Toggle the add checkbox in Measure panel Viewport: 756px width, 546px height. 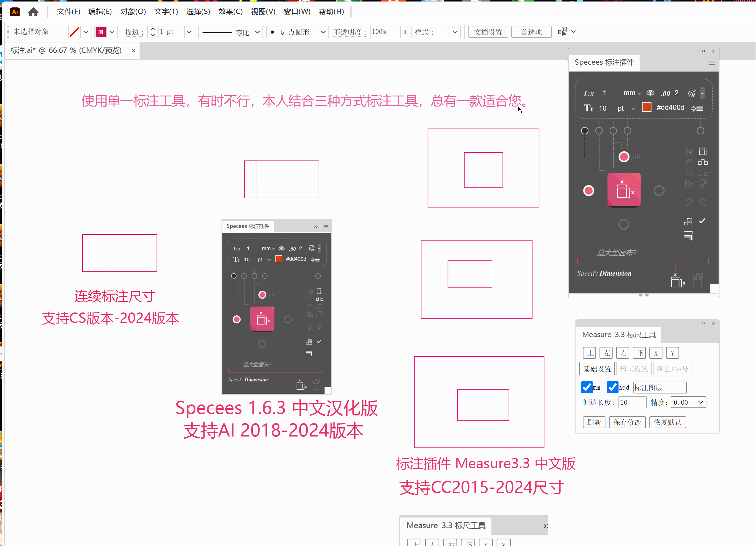pyautogui.click(x=612, y=388)
